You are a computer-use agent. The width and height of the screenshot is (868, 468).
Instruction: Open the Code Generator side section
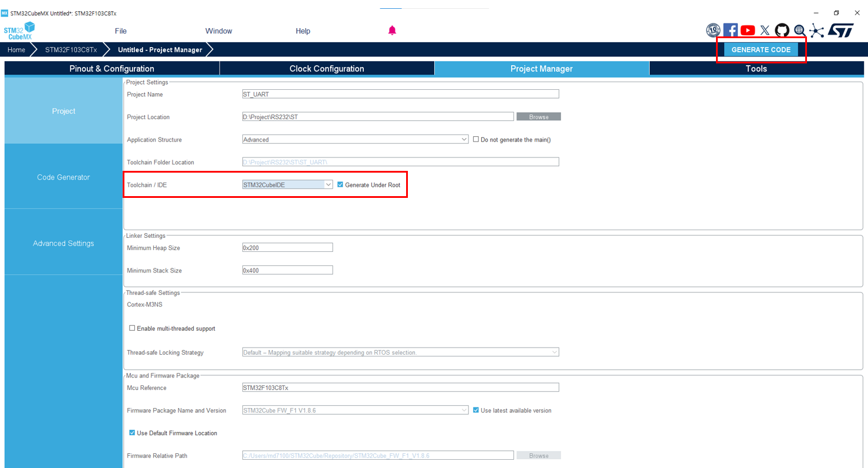[63, 177]
